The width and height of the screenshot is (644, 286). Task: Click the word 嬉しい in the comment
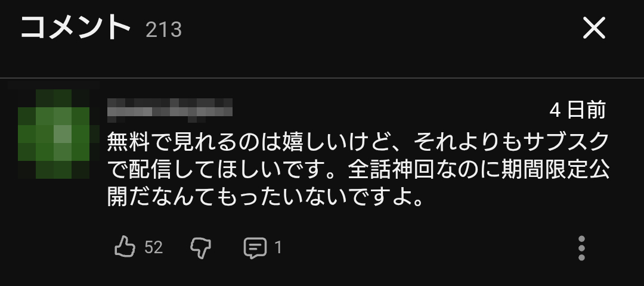tap(315, 142)
